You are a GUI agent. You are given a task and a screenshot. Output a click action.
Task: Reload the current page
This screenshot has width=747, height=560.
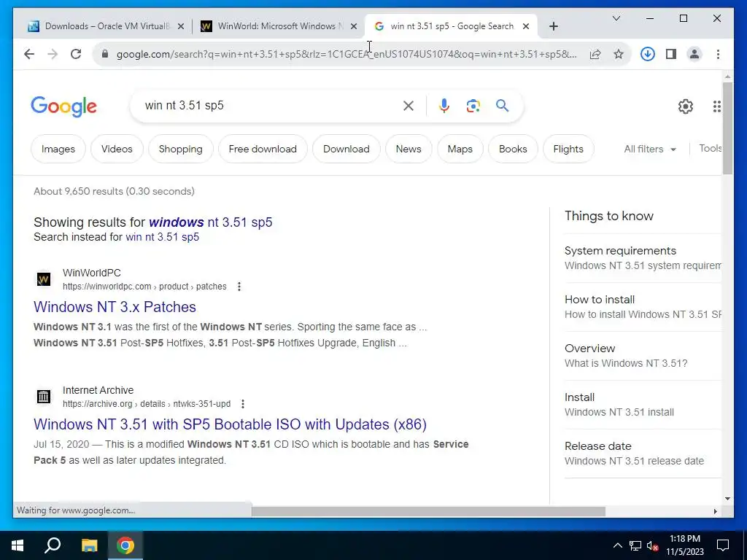point(76,54)
